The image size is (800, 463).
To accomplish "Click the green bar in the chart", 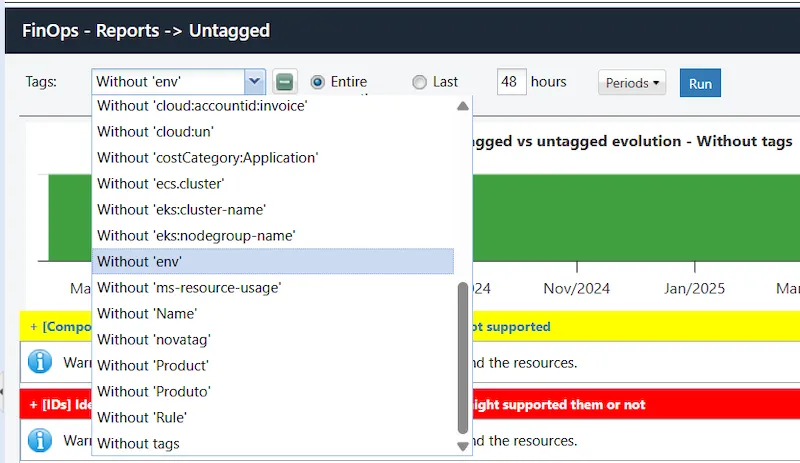I will click(640, 217).
